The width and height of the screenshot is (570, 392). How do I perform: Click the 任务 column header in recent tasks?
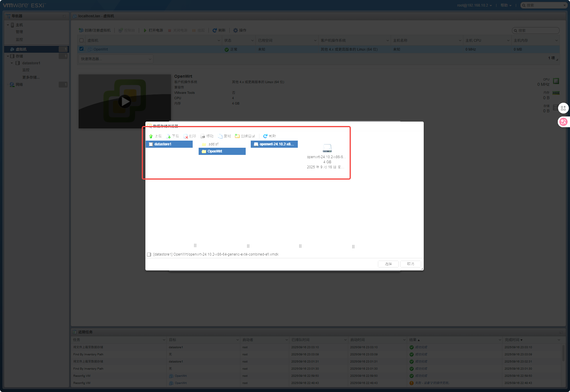(x=119, y=340)
